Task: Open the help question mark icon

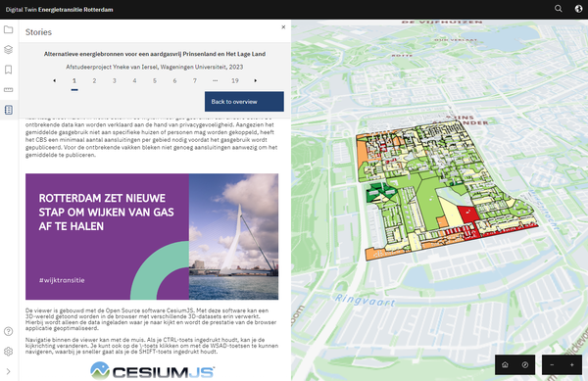Action: tap(8, 331)
